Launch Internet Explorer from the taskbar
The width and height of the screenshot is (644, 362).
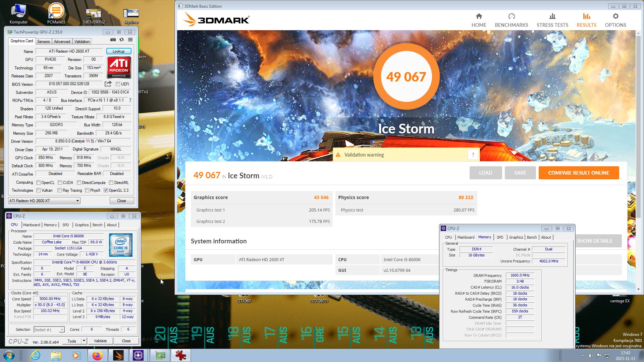coord(35,355)
